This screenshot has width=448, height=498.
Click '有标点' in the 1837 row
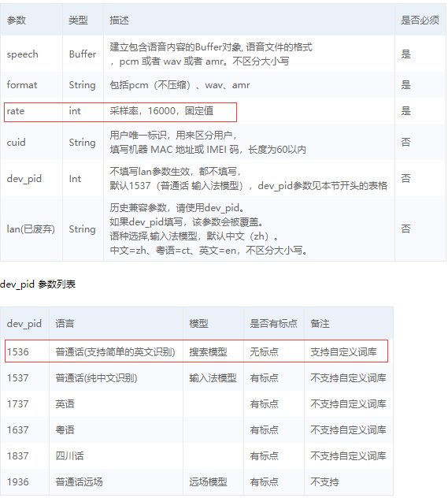coord(264,456)
